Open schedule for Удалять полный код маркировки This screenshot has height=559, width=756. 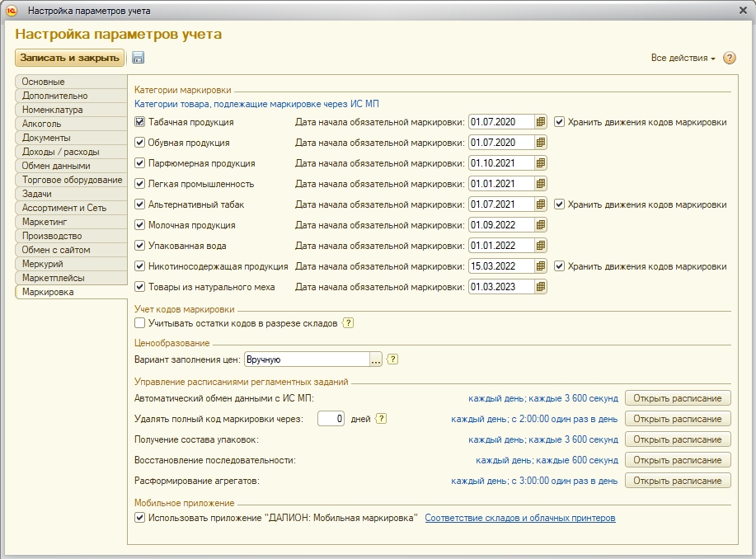pyautogui.click(x=678, y=419)
